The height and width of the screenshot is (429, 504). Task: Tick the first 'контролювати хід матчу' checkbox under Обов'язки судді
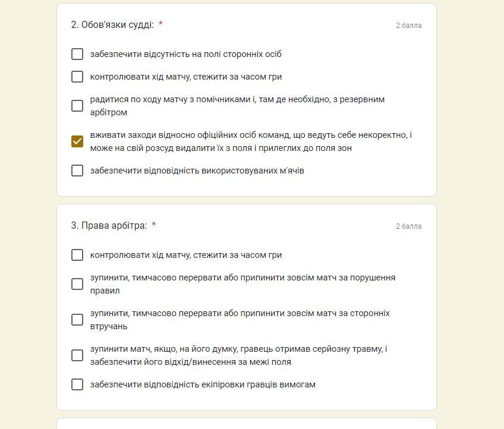coord(77,77)
